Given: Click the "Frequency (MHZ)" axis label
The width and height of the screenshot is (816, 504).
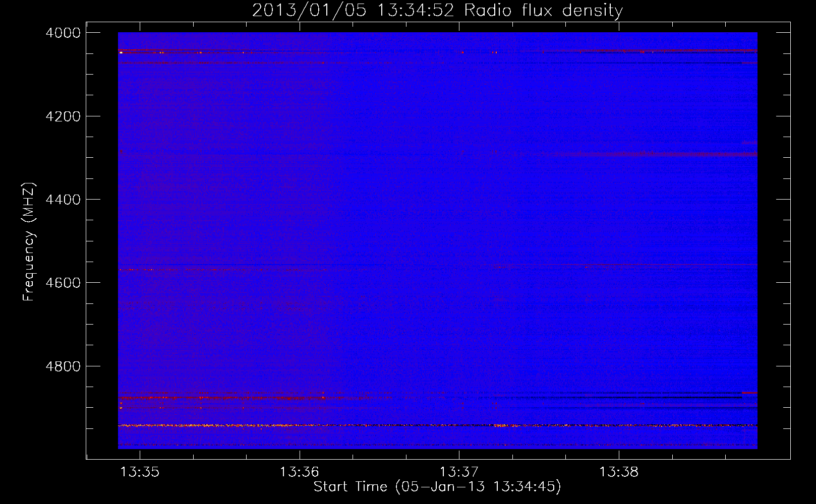Looking at the screenshot, I should click(x=29, y=242).
